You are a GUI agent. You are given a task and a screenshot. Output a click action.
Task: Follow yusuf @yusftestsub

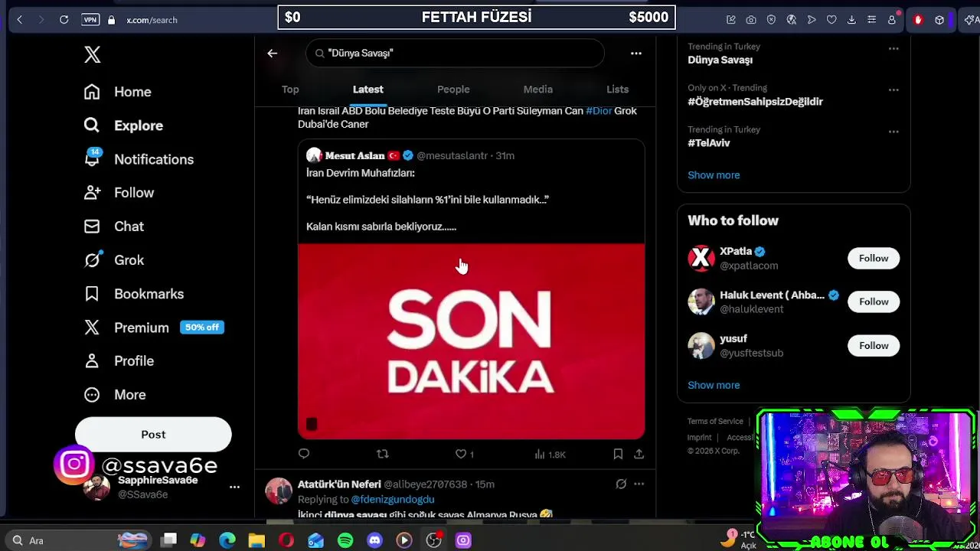[x=874, y=345]
